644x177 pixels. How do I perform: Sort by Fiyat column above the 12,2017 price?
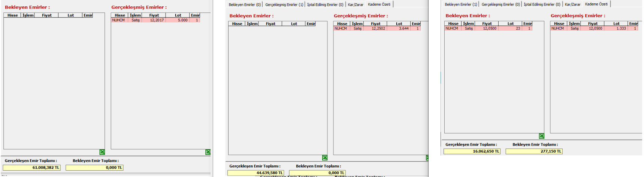pyautogui.click(x=154, y=15)
